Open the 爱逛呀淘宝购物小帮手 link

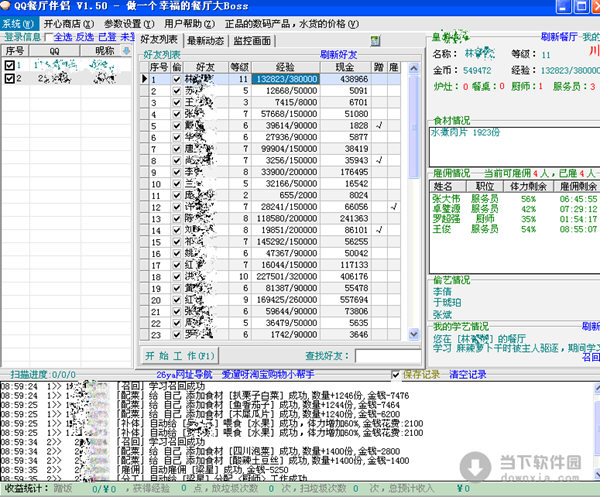pyautogui.click(x=268, y=375)
